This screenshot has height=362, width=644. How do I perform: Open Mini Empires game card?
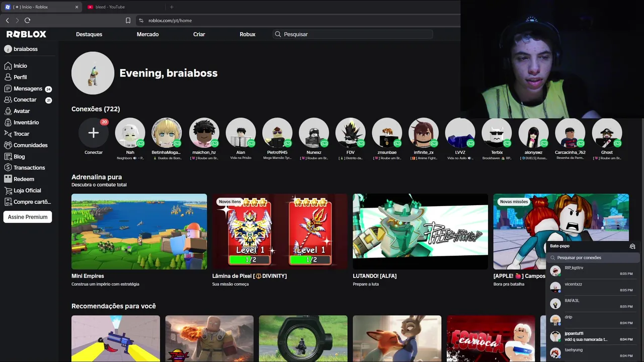(139, 240)
